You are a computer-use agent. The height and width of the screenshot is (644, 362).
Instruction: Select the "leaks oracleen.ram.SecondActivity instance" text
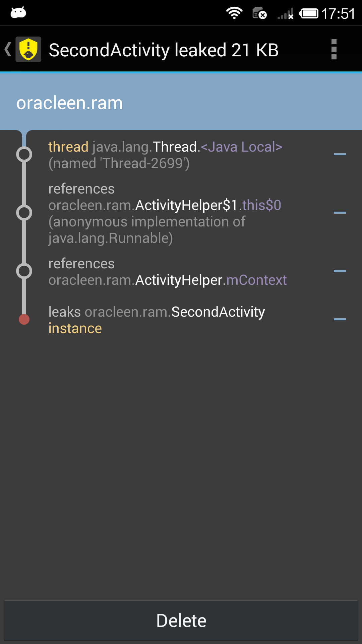coord(157,320)
